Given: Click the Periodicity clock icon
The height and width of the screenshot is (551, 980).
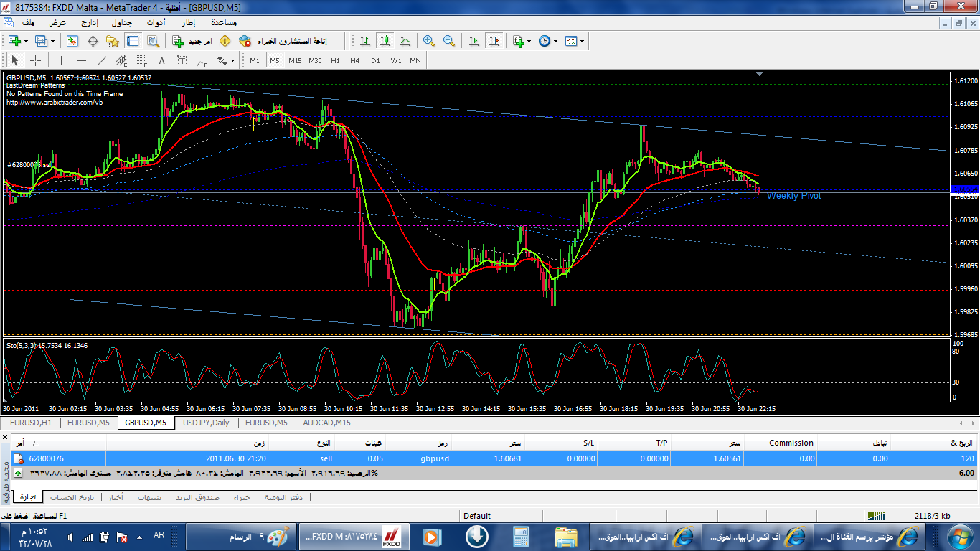Looking at the screenshot, I should (545, 41).
